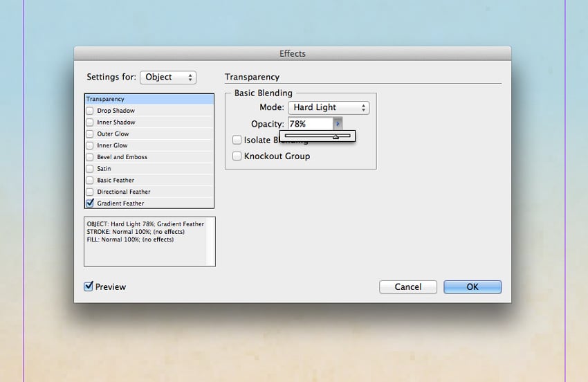588x382 pixels.
Task: Select Transparency in the effects list
Action: pyautogui.click(x=149, y=99)
